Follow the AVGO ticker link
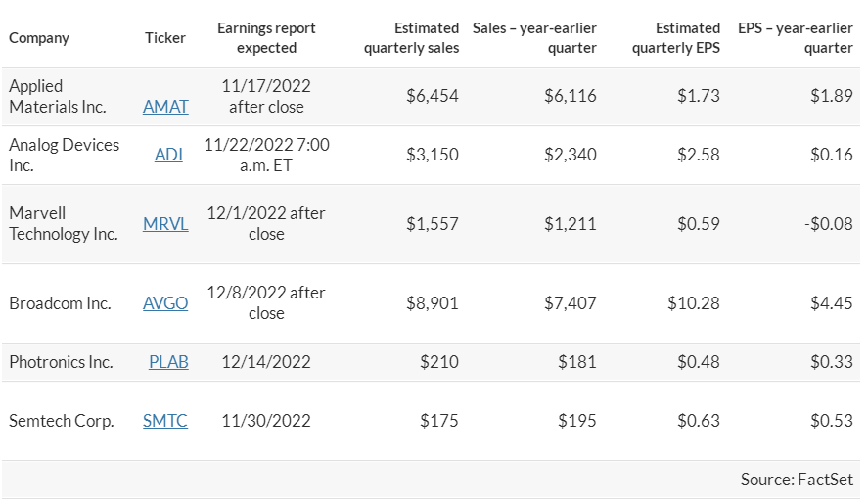 click(165, 303)
